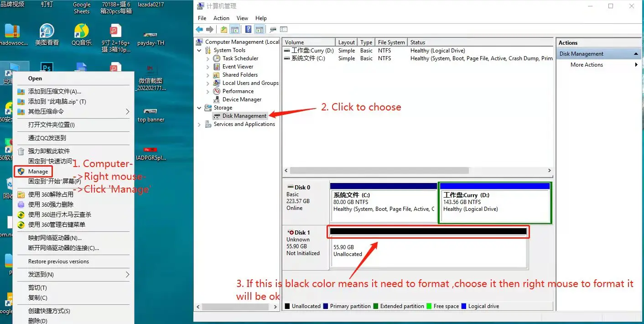This screenshot has width=644, height=324.
Task: Click the Up One Level folder icon
Action: [x=223, y=30]
